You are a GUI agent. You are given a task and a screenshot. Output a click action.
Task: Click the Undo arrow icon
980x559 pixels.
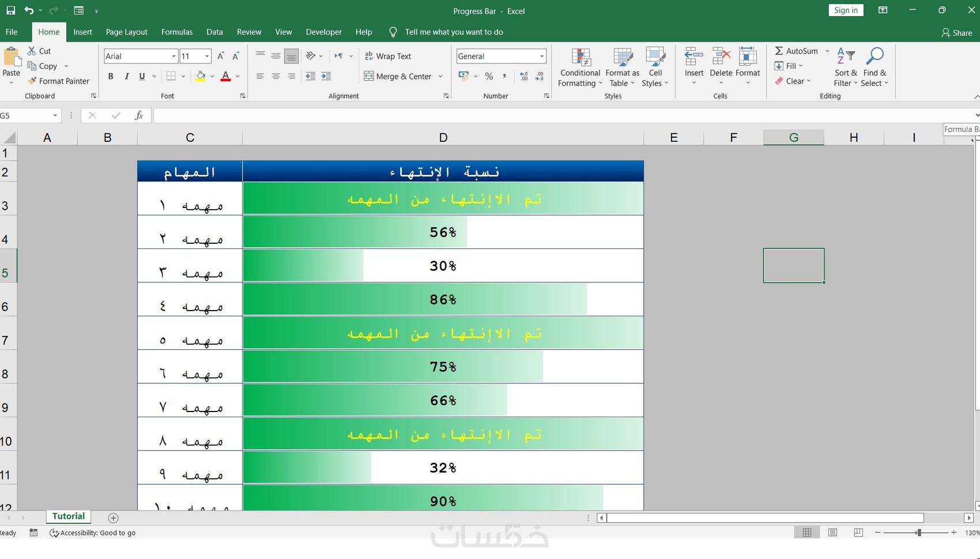[x=29, y=10]
